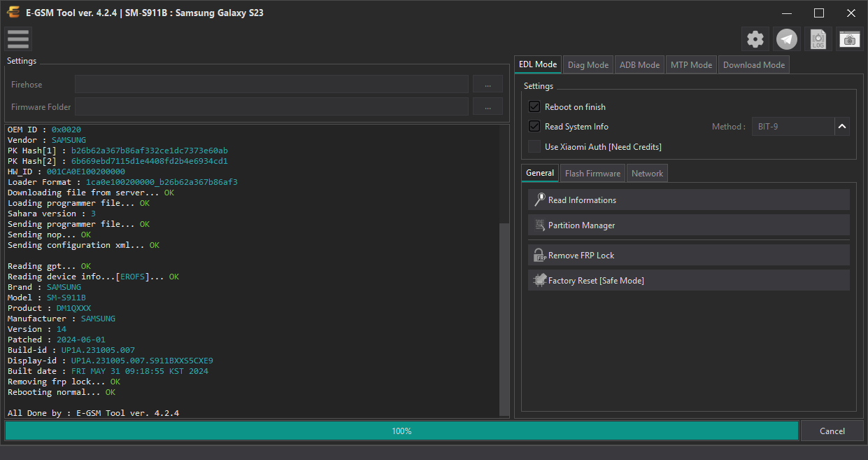Open the hamburger main menu
Image resolution: width=868 pixels, height=460 pixels.
[18, 39]
